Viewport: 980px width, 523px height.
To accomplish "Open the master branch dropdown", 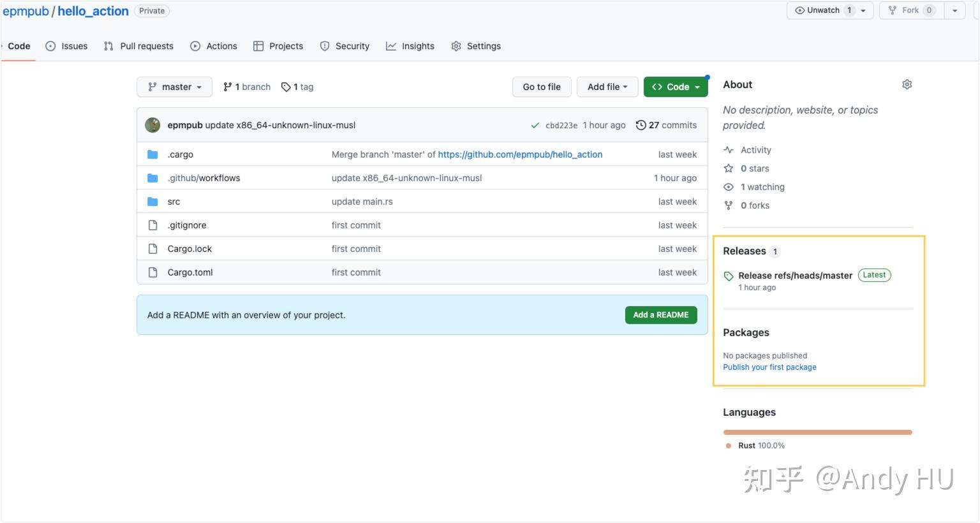I will point(174,87).
